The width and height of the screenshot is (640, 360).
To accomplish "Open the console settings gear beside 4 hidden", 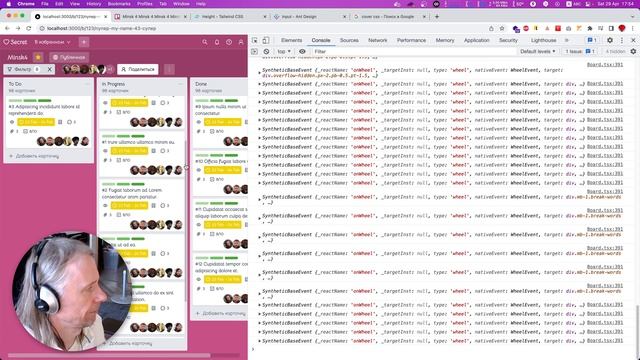I will coord(633,51).
